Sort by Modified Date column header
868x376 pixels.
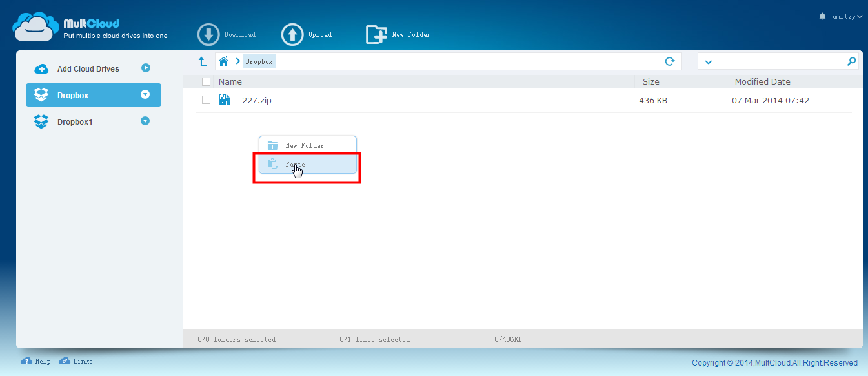click(763, 82)
